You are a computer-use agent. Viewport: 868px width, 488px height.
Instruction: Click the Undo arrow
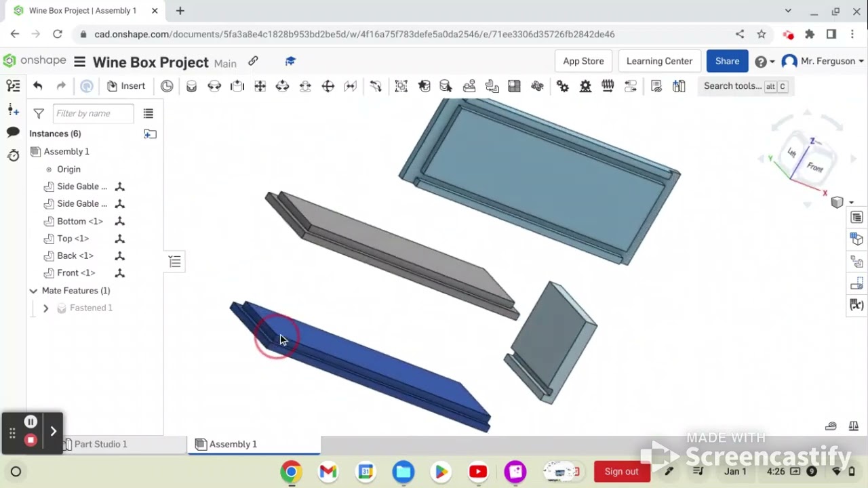coord(38,86)
